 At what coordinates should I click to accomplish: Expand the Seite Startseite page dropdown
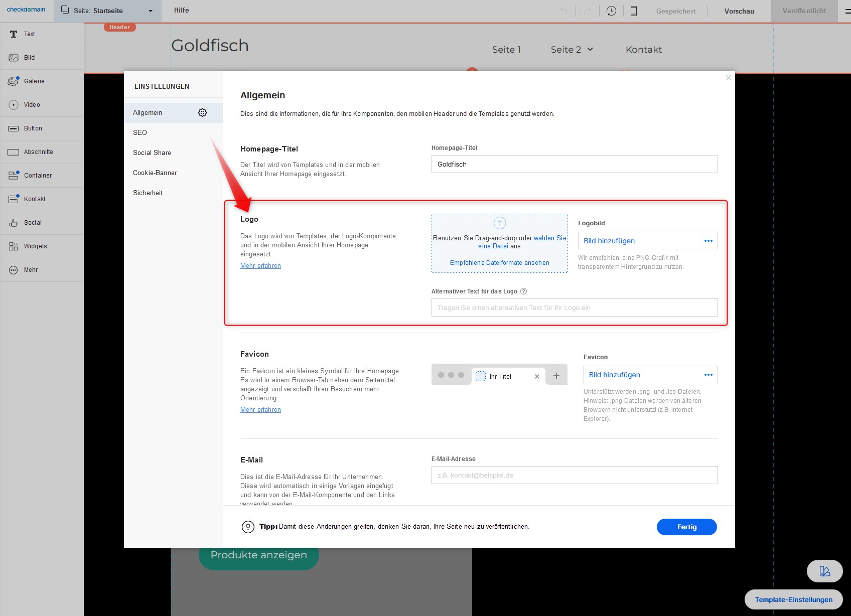[150, 11]
